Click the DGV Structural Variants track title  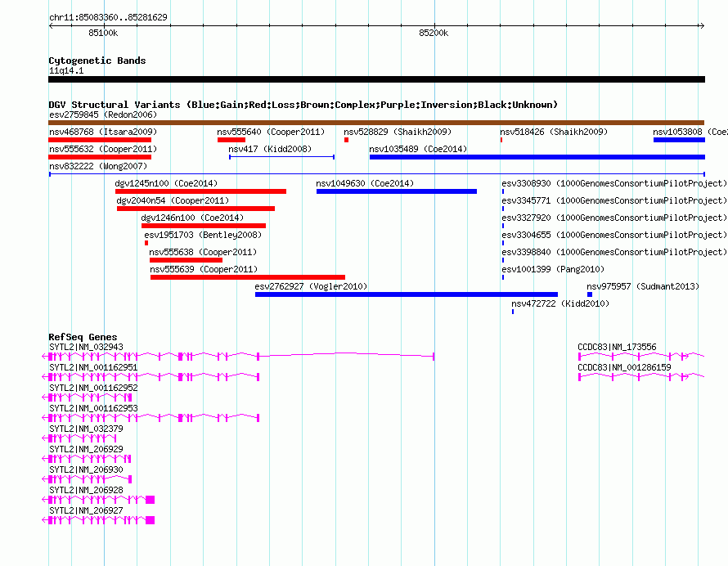(x=303, y=105)
